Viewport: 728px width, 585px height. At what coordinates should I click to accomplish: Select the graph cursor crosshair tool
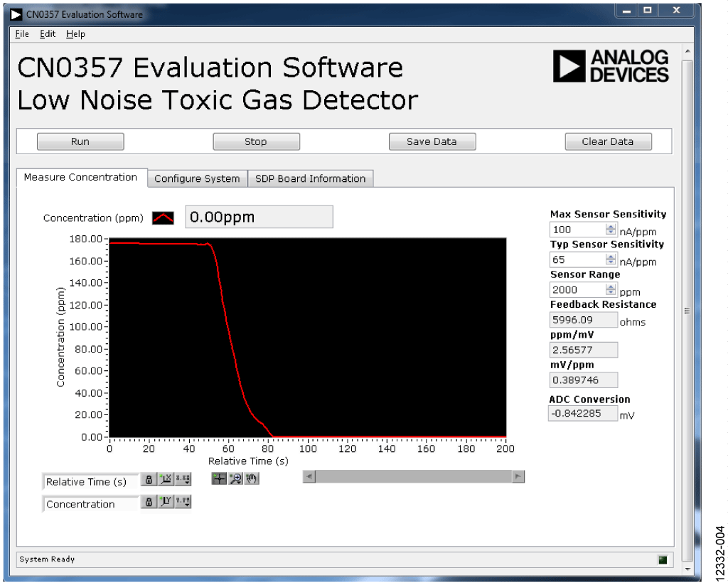pos(219,478)
